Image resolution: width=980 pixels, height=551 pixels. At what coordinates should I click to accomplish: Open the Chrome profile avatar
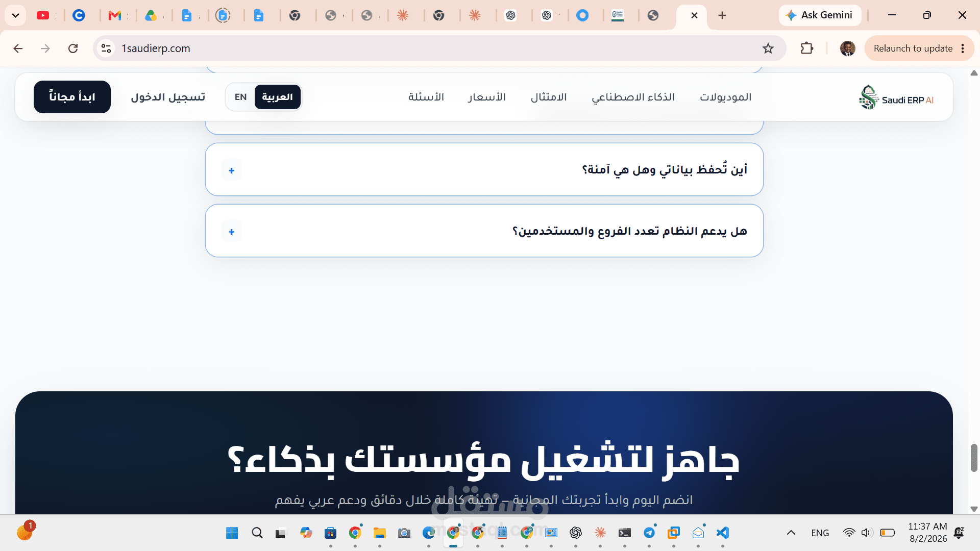click(x=848, y=48)
